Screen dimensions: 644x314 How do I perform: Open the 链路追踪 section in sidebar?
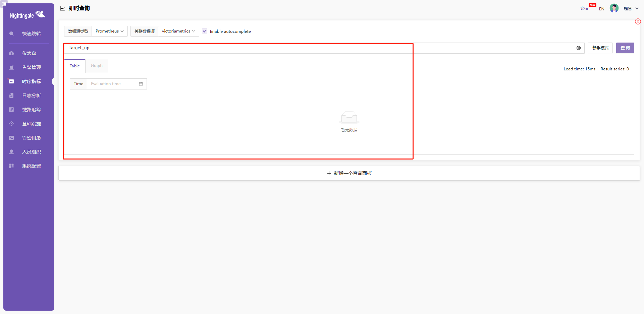point(31,110)
